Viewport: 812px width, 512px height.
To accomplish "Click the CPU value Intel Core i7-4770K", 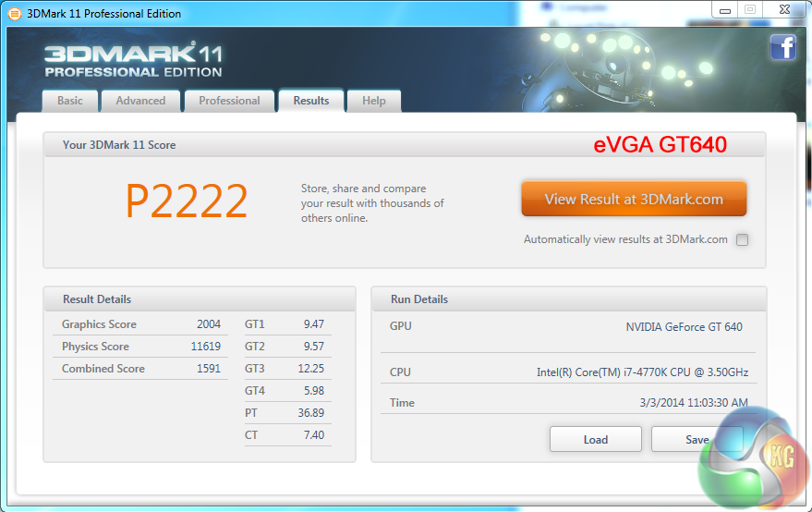I will pyautogui.click(x=642, y=372).
